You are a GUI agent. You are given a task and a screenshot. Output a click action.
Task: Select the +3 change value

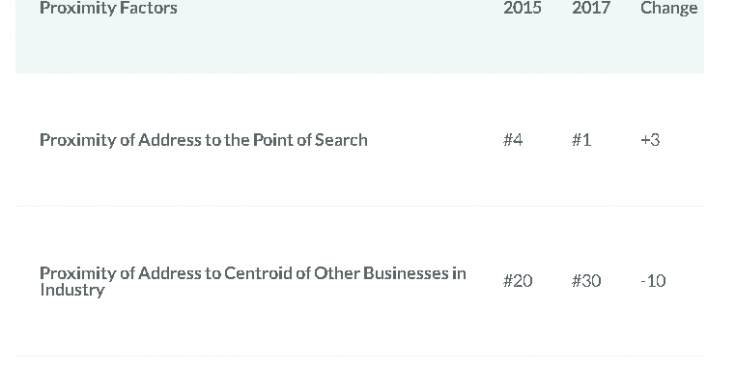(650, 140)
